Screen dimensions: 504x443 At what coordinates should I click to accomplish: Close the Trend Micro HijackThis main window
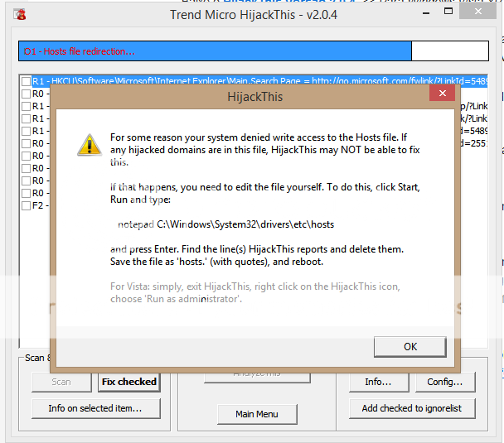point(477,12)
